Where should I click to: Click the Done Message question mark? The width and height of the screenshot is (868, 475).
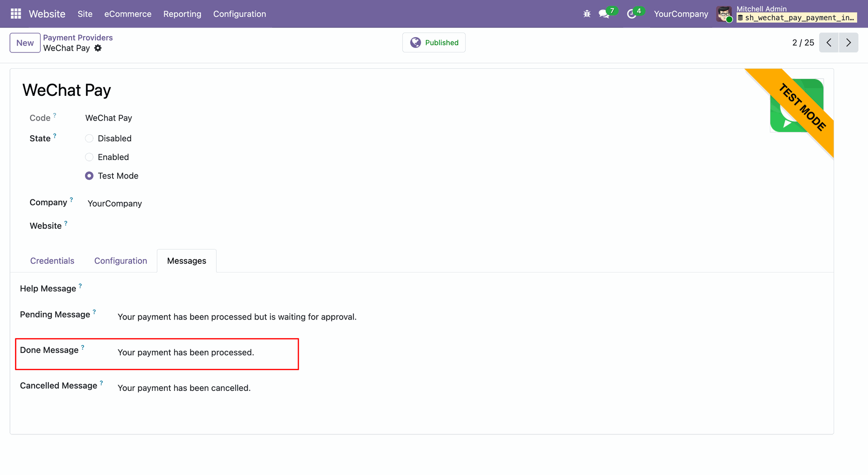click(83, 348)
